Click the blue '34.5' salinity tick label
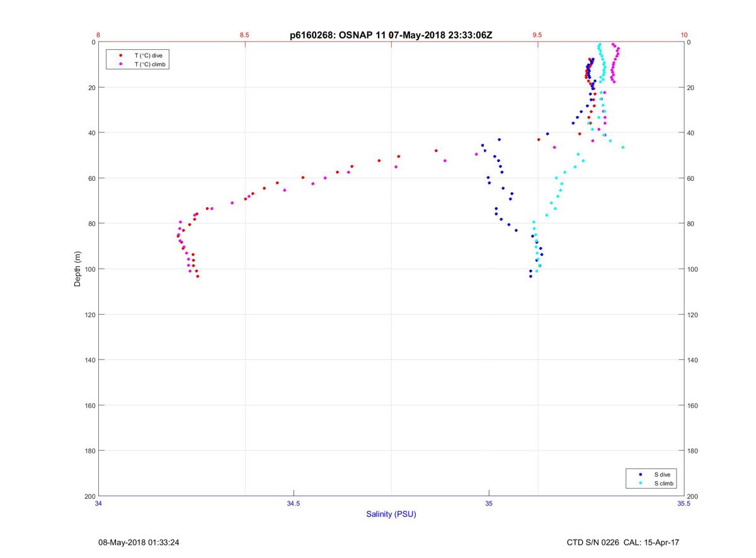 [294, 503]
